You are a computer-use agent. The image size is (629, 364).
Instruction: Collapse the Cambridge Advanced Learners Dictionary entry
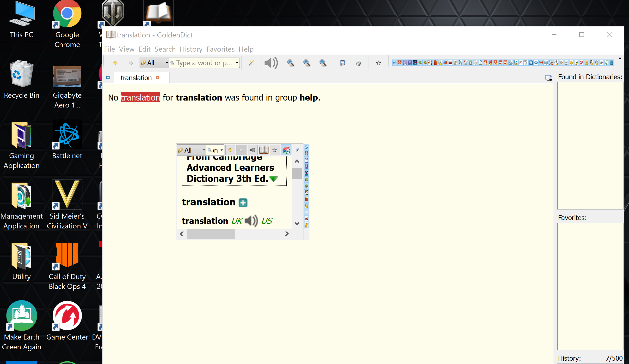click(274, 179)
